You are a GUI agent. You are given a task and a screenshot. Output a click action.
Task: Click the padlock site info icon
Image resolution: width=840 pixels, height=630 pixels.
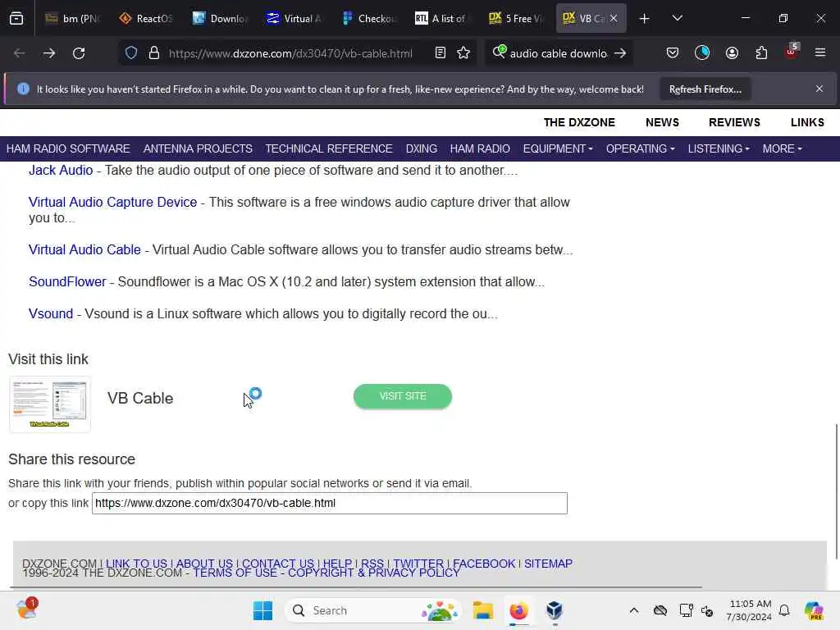click(154, 52)
